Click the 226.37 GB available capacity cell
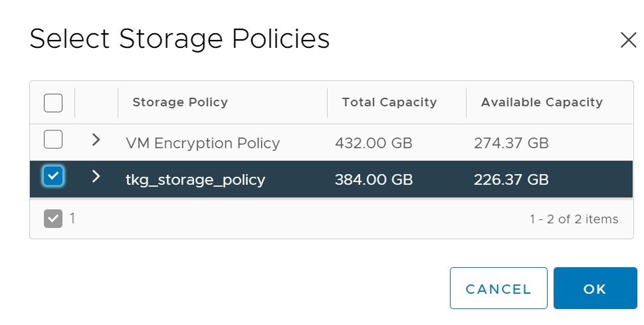Screen dimensions: 644x325 (511, 179)
